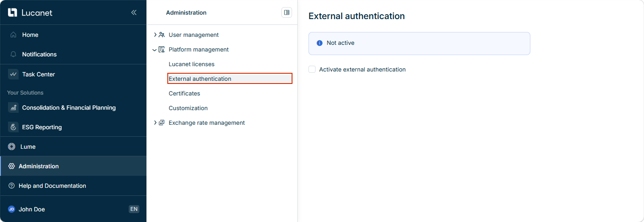This screenshot has width=644, height=222.
Task: Click the Home house icon
Action: click(13, 35)
